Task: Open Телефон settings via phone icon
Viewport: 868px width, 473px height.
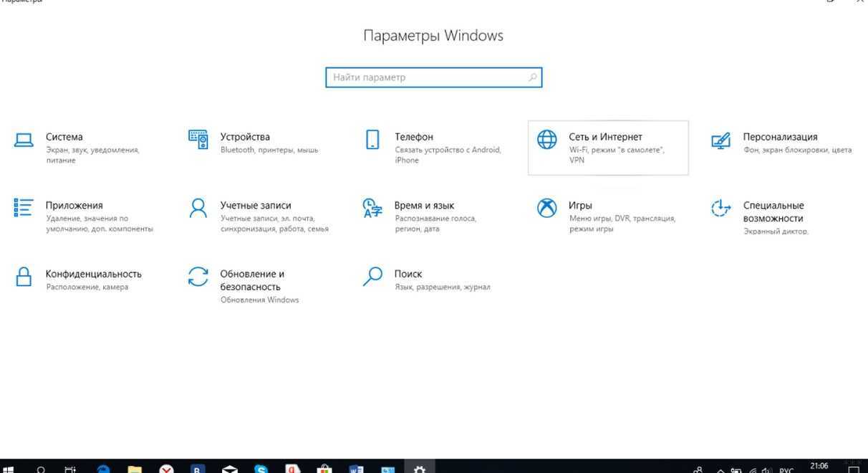Action: [372, 140]
